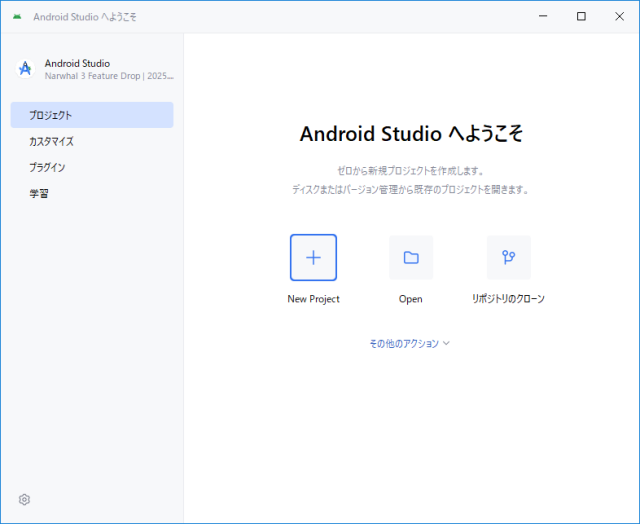Click the Open folder icon
Viewport: 640px width, 524px height.
click(411, 258)
